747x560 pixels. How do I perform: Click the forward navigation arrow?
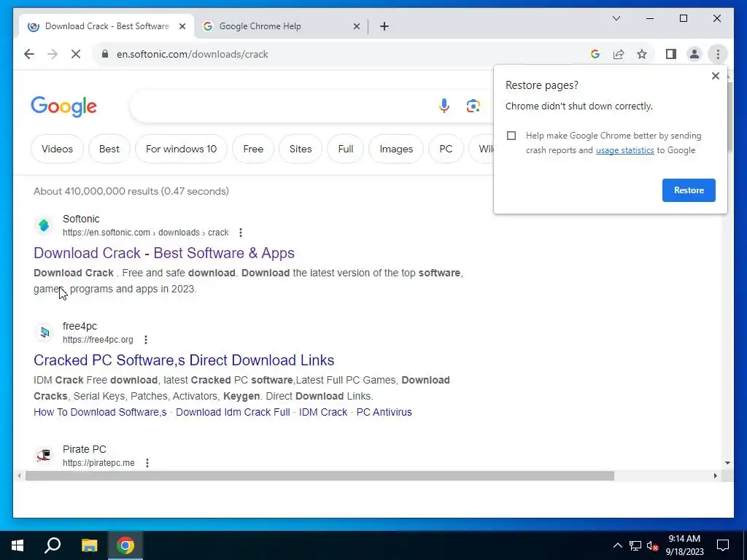click(53, 54)
